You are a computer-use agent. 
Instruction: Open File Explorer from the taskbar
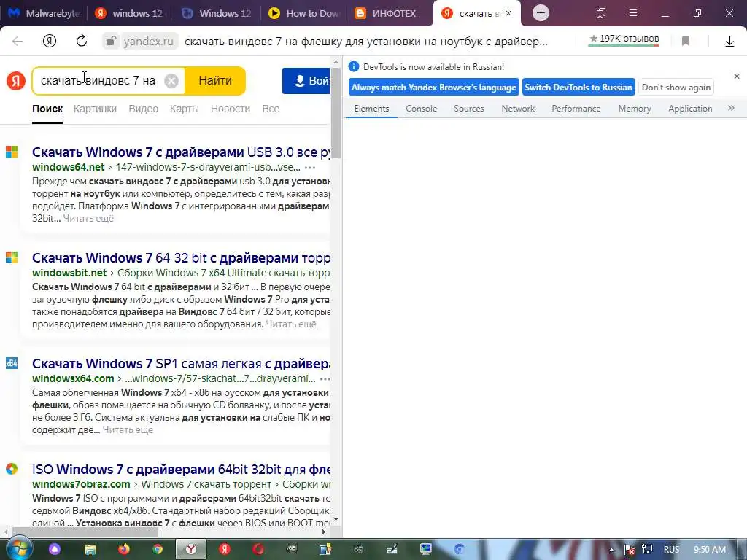tap(90, 550)
